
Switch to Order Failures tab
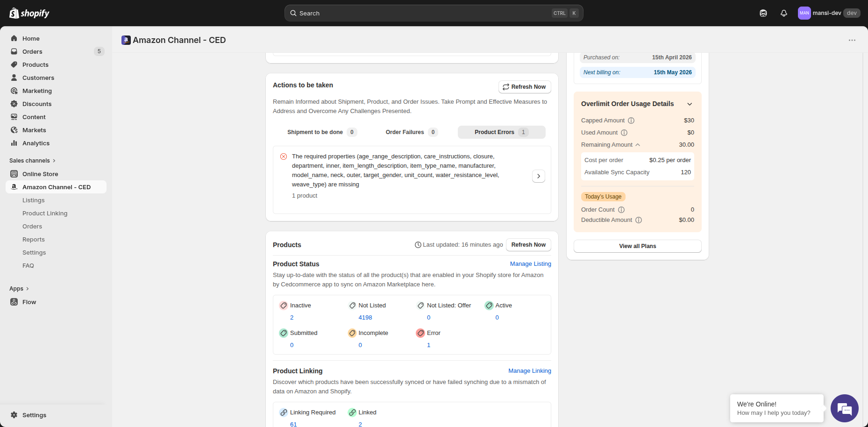coord(412,132)
